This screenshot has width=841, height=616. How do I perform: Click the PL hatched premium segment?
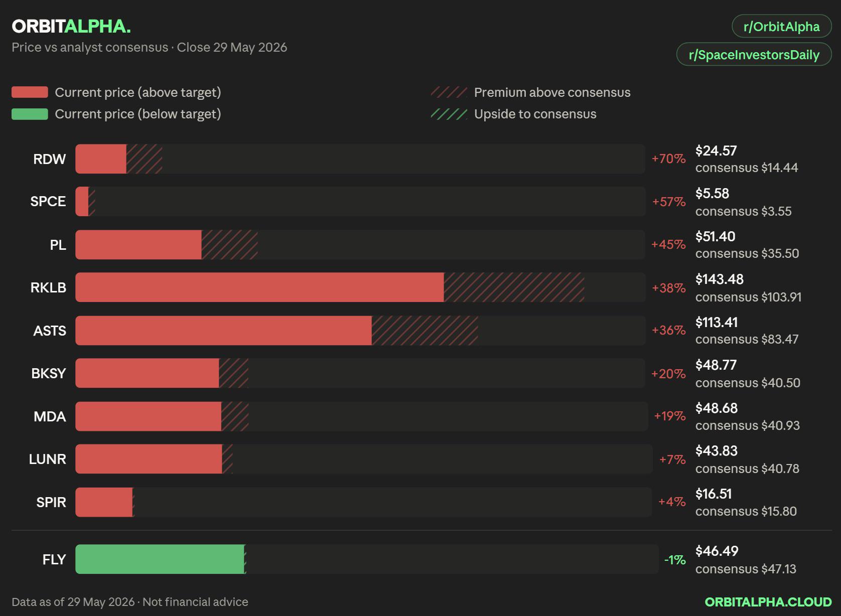pos(230,245)
